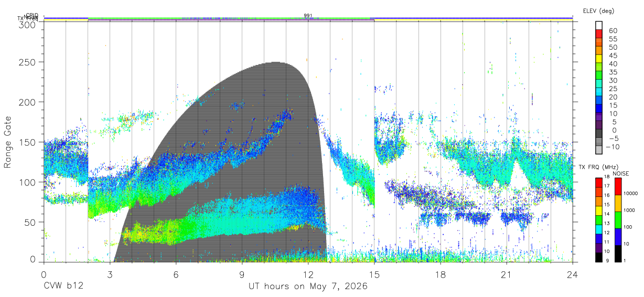The height and width of the screenshot is (297, 644).
Task: Select the orange segment of NOISE colorbar
Action: (x=617, y=203)
